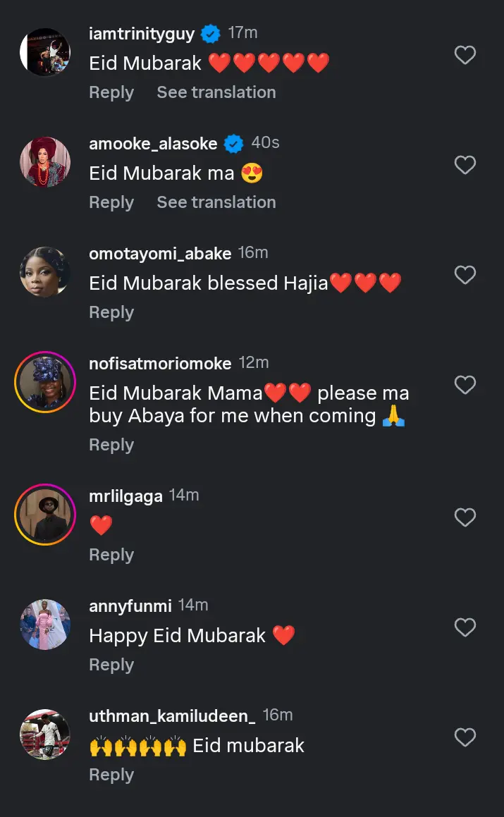See translation of iamtrinityguy's comment

pos(216,92)
